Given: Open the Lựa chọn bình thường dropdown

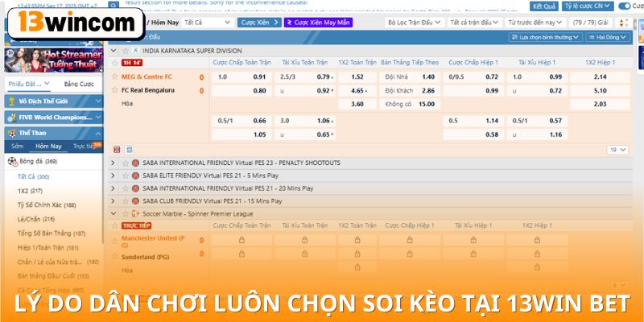Looking at the screenshot, I should coord(546,37).
